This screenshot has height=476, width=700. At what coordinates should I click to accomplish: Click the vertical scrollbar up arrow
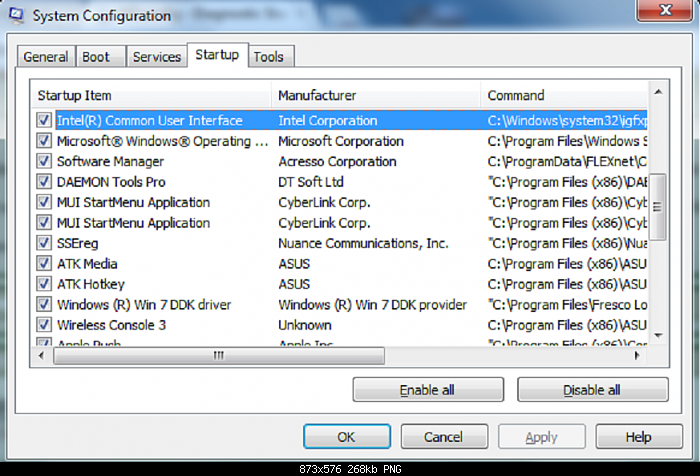pyautogui.click(x=658, y=92)
